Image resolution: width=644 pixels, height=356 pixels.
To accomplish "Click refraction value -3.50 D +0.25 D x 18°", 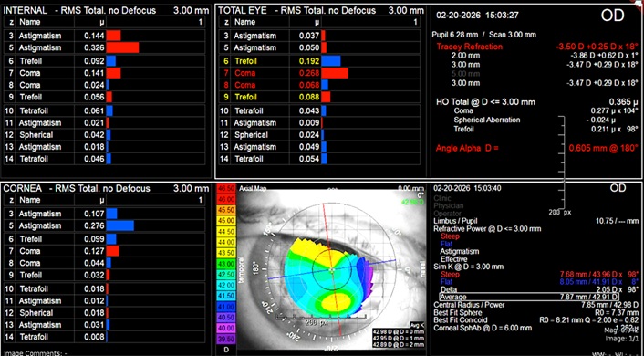I will click(x=597, y=47).
